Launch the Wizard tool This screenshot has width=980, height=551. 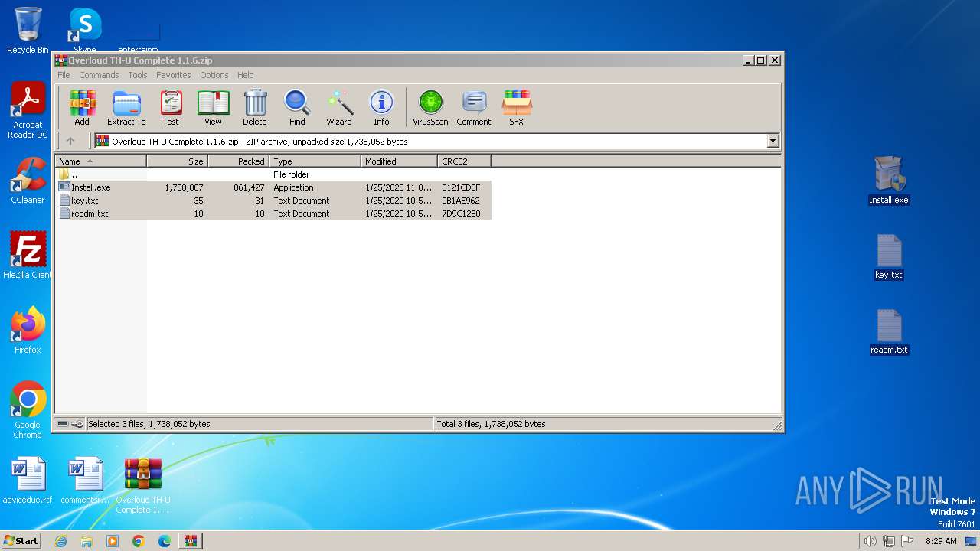click(339, 107)
